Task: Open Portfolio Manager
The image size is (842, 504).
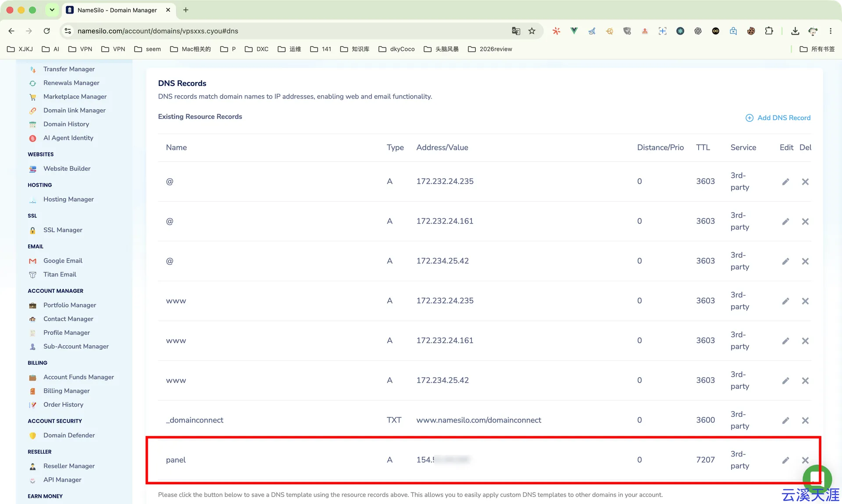Action: coord(69,305)
